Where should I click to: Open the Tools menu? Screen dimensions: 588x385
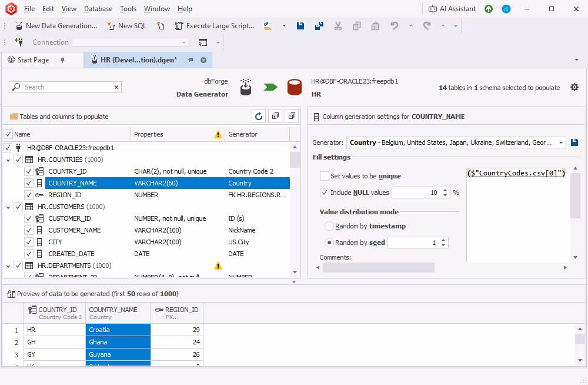coord(128,9)
